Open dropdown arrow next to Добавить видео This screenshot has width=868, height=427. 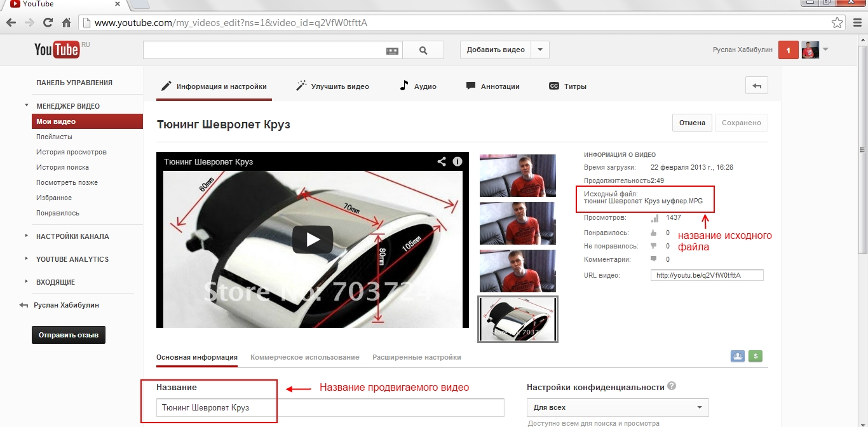pyautogui.click(x=540, y=50)
